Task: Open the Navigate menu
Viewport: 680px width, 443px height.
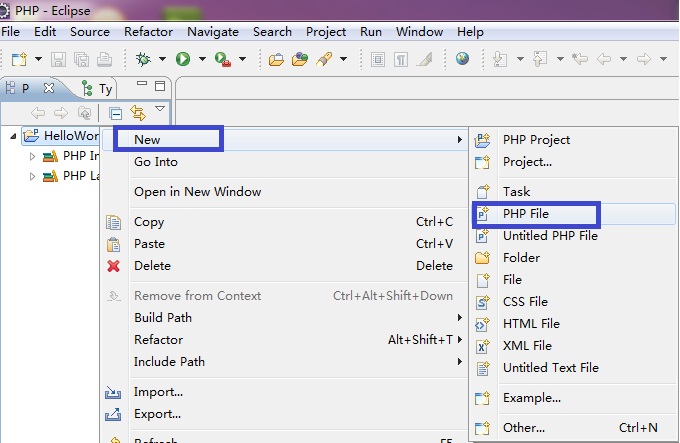Action: pos(213,32)
